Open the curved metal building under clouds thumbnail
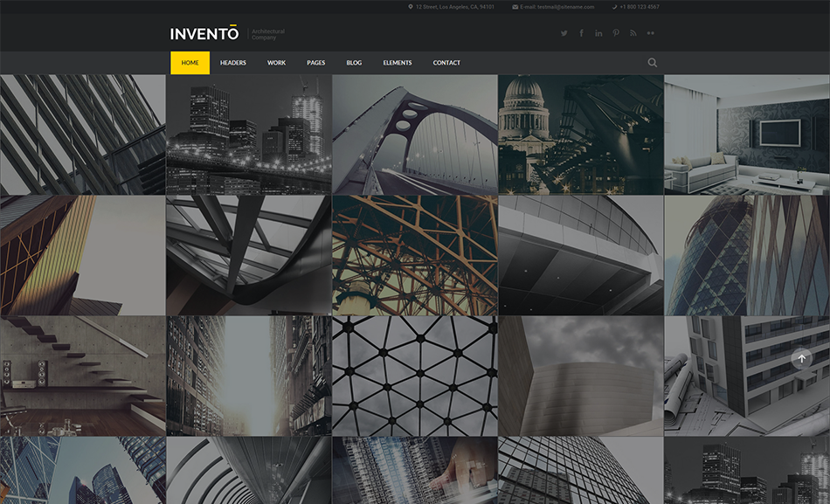 coord(581,376)
